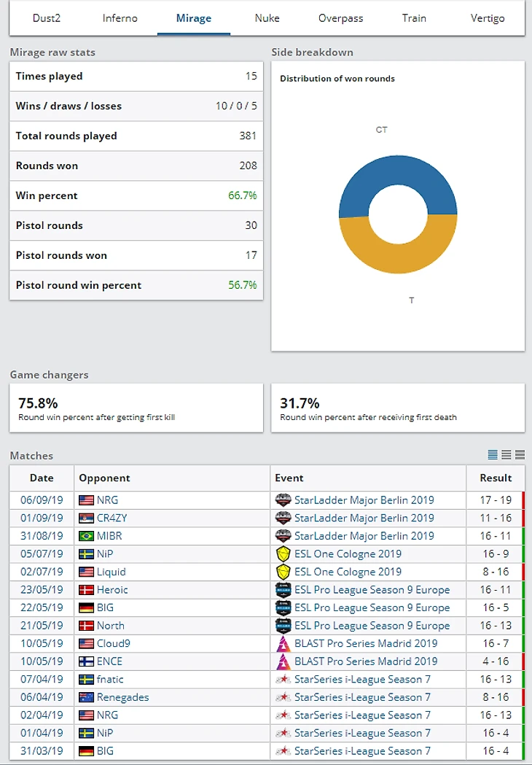The height and width of the screenshot is (765, 532).
Task: Sort matches by the Result column header
Action: point(496,478)
